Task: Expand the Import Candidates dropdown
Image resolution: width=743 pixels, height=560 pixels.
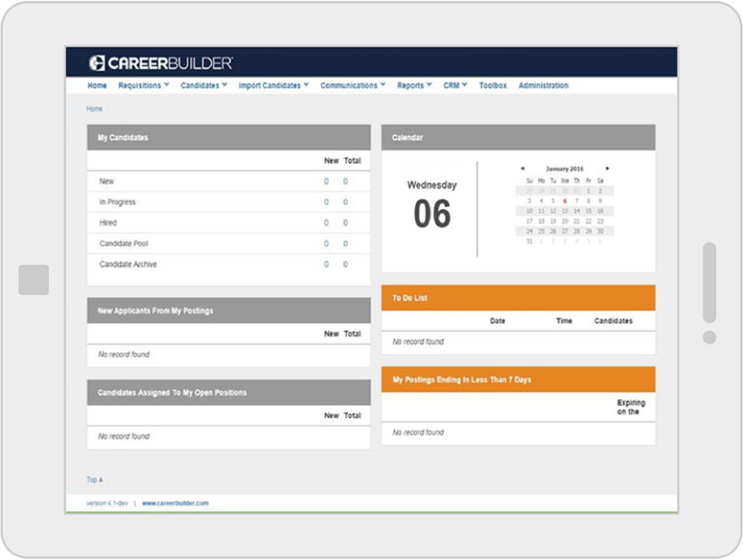Action: click(271, 85)
